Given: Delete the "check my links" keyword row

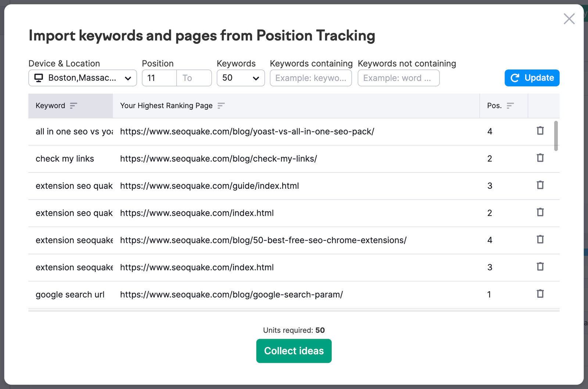Looking at the screenshot, I should tap(540, 158).
